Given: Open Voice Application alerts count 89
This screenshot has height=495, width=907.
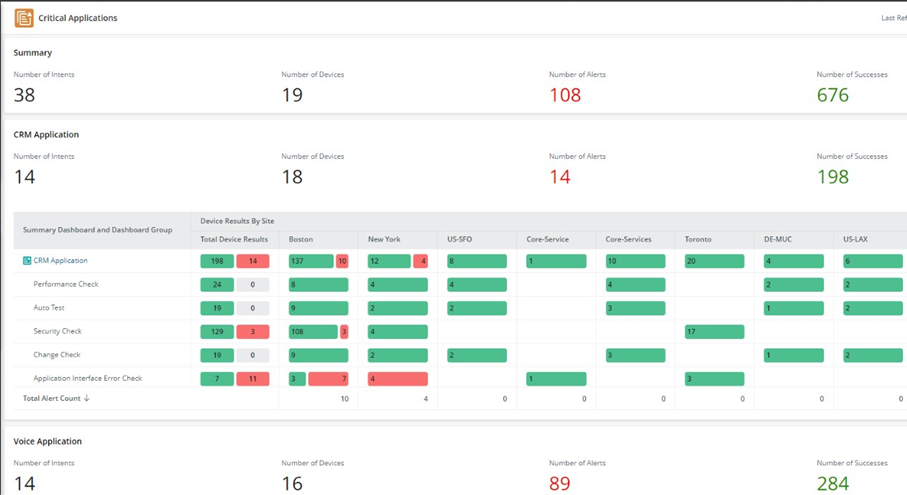Looking at the screenshot, I should [560, 484].
